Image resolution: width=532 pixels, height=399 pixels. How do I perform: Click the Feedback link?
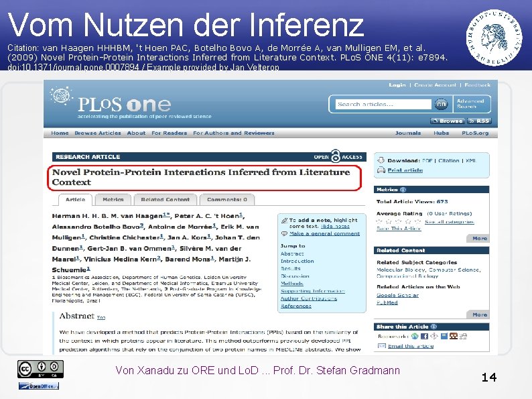pyautogui.click(x=477, y=85)
